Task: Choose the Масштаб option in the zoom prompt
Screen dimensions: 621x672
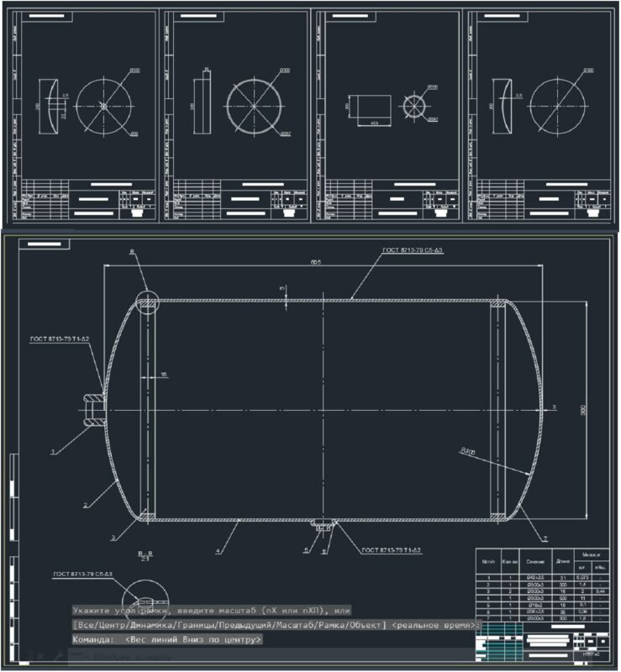Action: 293,625
